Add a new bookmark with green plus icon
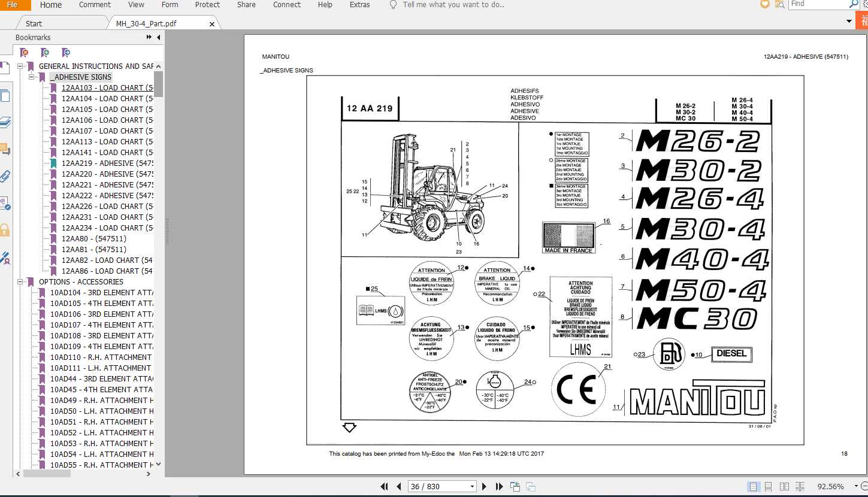The width and height of the screenshot is (868, 497). click(45, 53)
